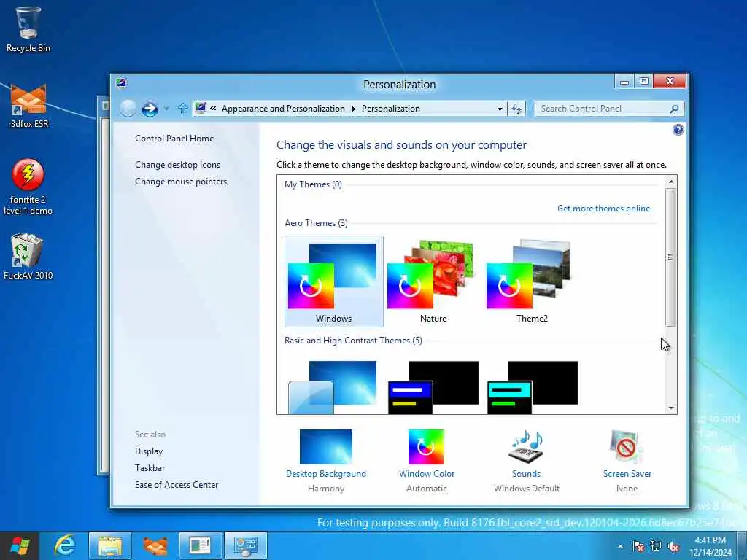
Task: Open Help with the question mark icon
Action: [678, 130]
